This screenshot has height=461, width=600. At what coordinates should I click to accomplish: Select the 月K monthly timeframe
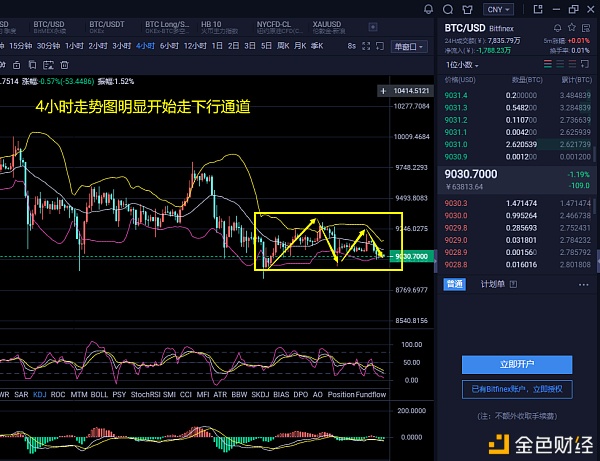pos(300,46)
